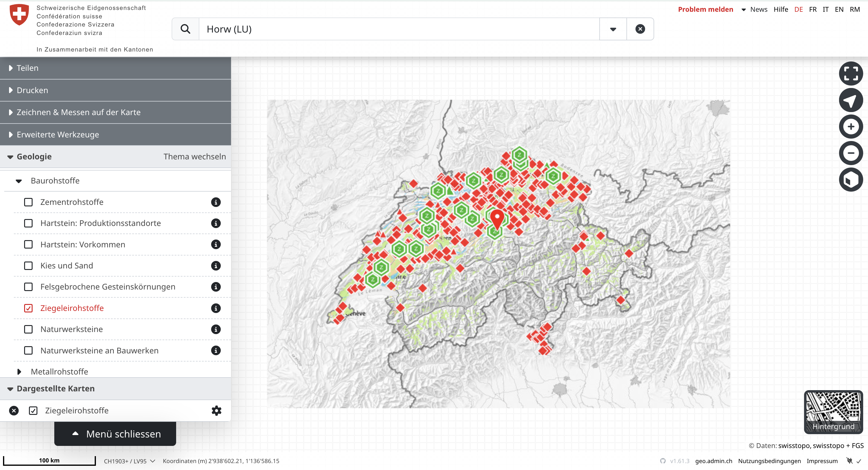Enable Naturwerksteine an Bauwerken checkbox

point(28,350)
